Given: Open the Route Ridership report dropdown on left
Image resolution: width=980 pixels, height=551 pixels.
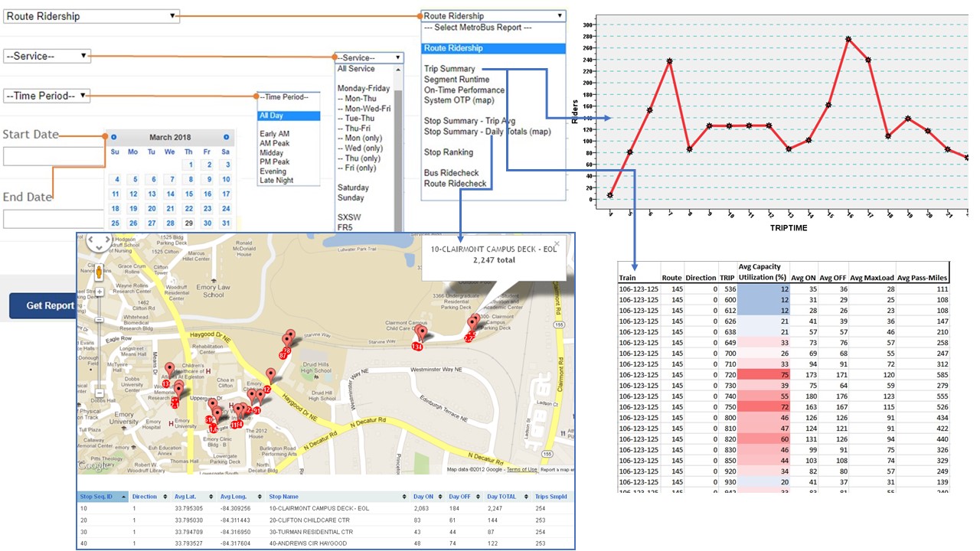Looking at the screenshot, I should point(92,16).
